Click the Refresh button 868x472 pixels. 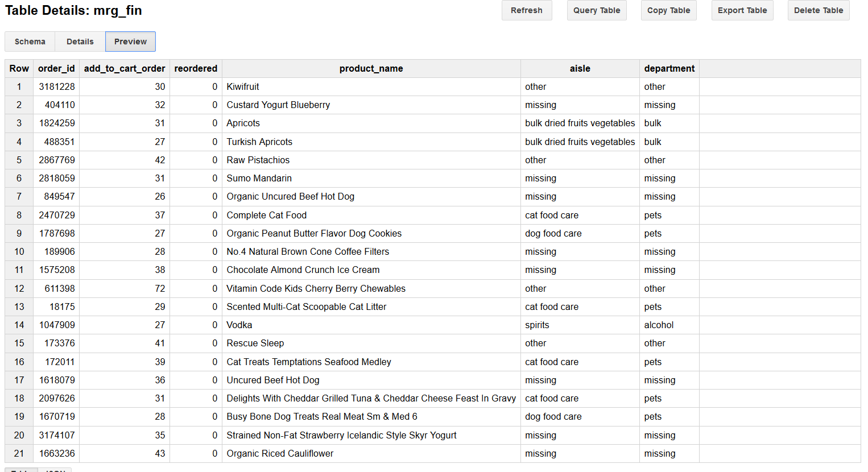(526, 10)
